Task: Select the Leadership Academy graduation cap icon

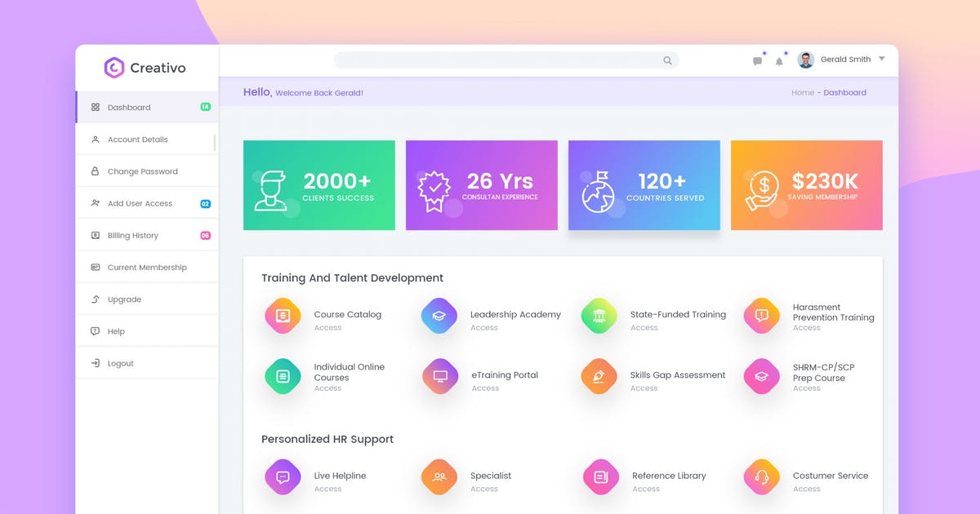Action: (439, 314)
